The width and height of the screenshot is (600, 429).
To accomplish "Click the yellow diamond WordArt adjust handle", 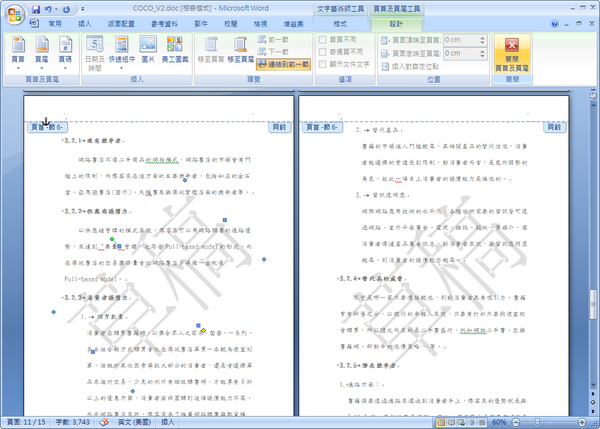I will pyautogui.click(x=204, y=331).
